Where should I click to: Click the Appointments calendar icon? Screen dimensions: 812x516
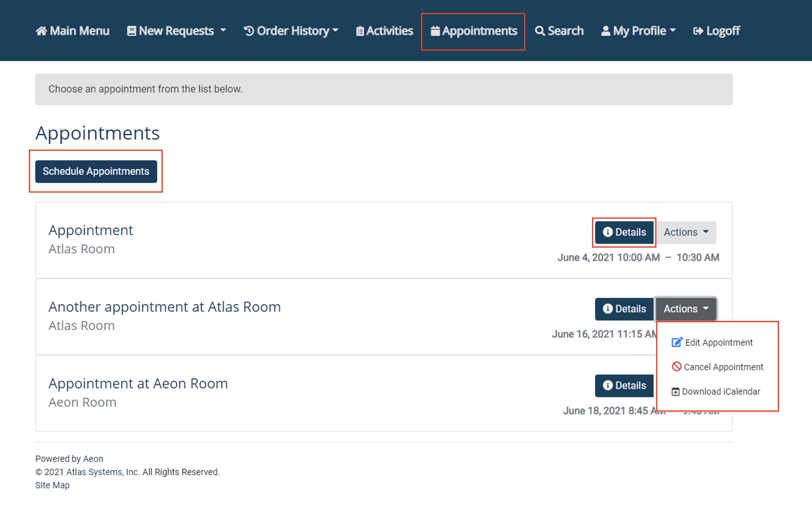[x=435, y=31]
